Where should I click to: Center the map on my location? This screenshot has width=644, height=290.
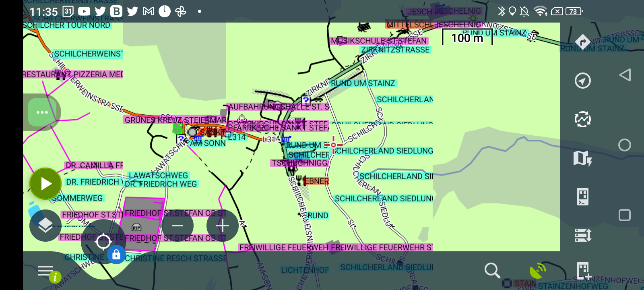[103, 242]
